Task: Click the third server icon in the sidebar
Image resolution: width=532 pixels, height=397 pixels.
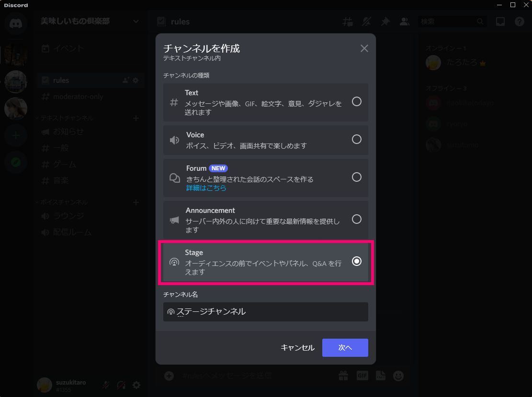Action: pyautogui.click(x=16, y=109)
